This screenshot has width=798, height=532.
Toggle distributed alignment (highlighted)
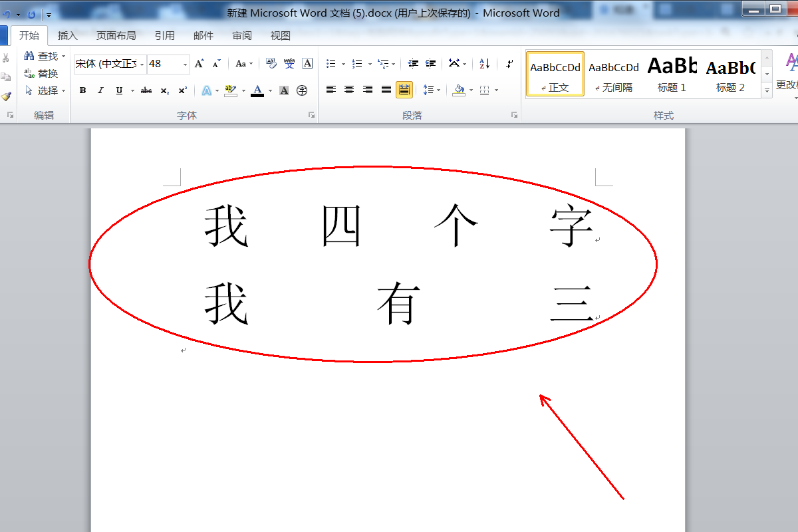(x=404, y=90)
